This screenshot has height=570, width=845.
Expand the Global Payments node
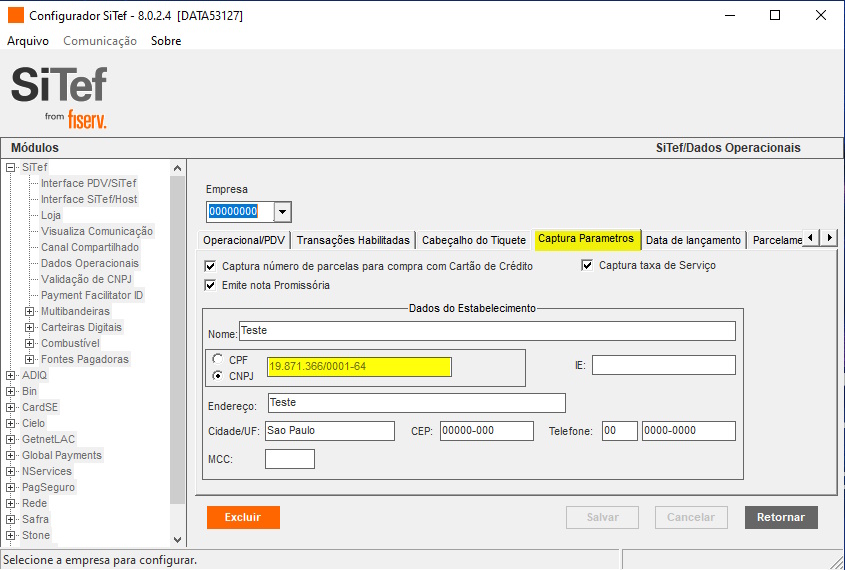[10, 455]
